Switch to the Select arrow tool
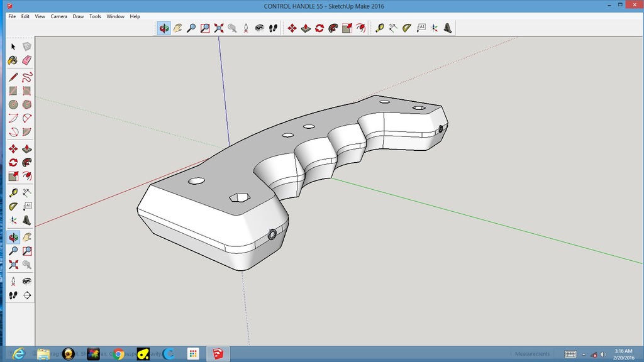644x362 pixels. [13, 47]
